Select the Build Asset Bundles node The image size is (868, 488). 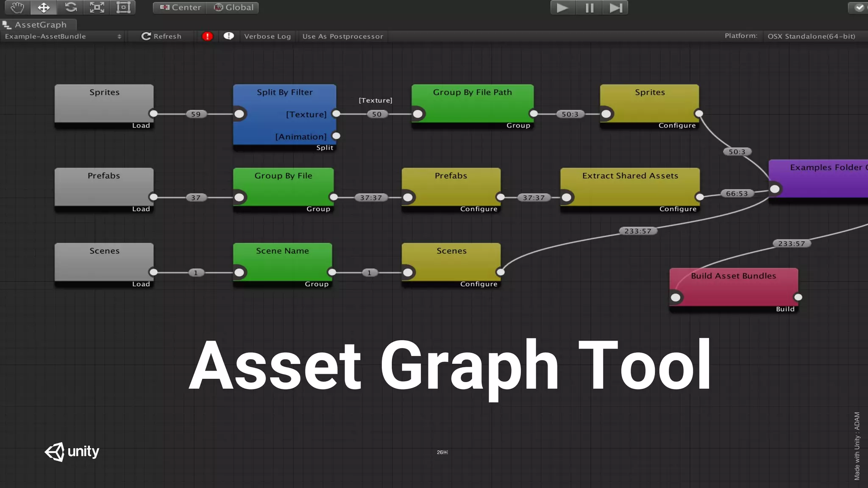pos(734,290)
